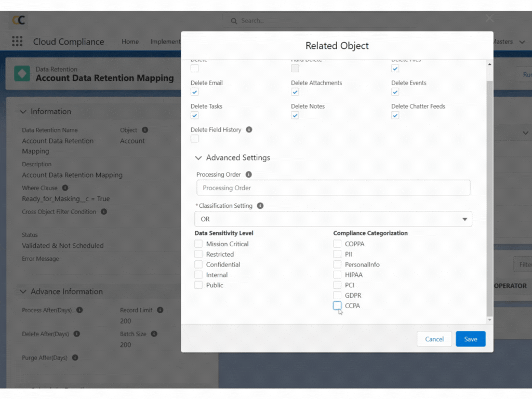Viewport: 532px width, 399px height.
Task: Open the Salesforce App Launcher waffle icon
Action: click(18, 42)
